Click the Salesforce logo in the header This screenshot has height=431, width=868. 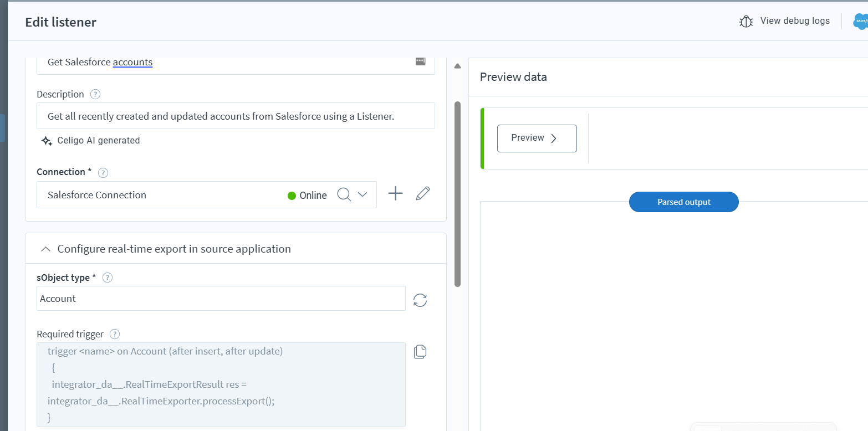coord(861,22)
